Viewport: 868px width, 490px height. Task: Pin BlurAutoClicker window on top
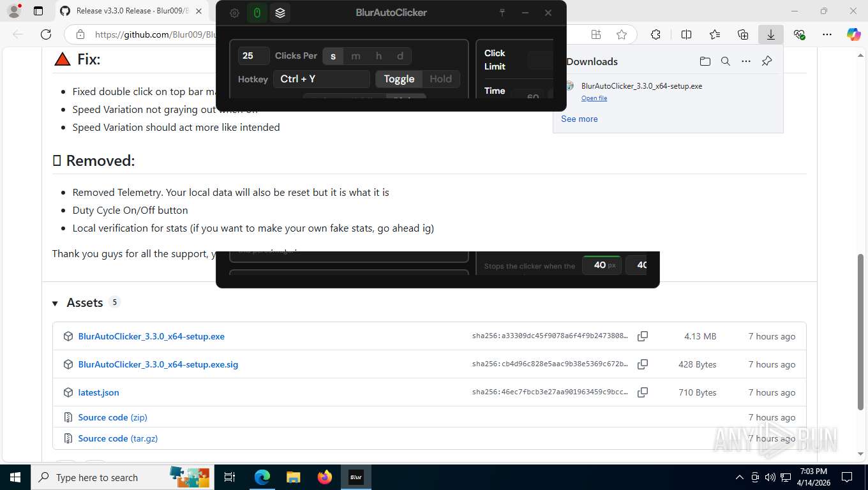[x=502, y=13]
